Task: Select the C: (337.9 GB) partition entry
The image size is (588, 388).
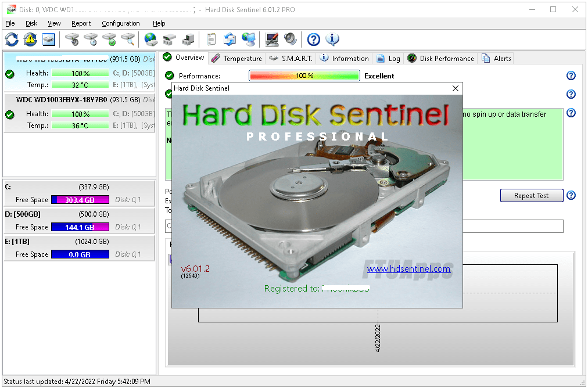Action: pos(79,193)
